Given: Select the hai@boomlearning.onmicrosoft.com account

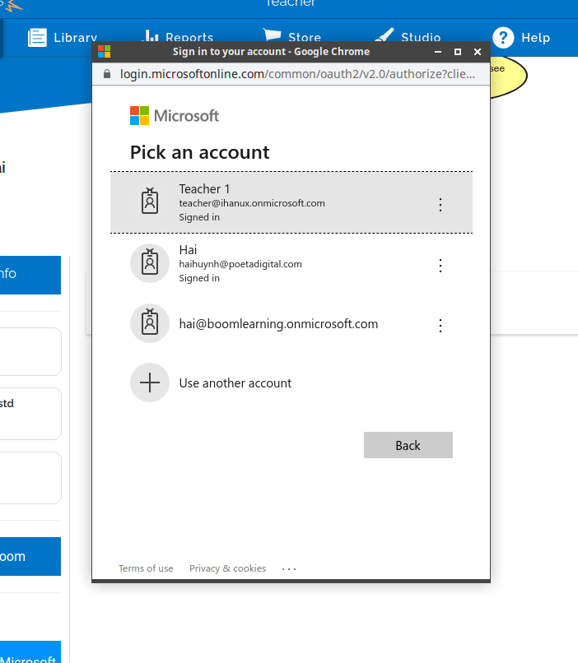Looking at the screenshot, I should (x=291, y=324).
